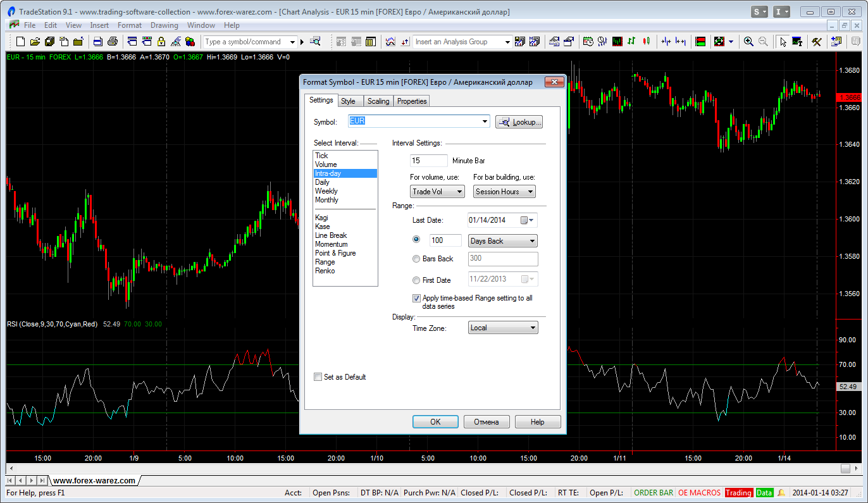Click the New document toolbar icon

pyautogui.click(x=20, y=42)
